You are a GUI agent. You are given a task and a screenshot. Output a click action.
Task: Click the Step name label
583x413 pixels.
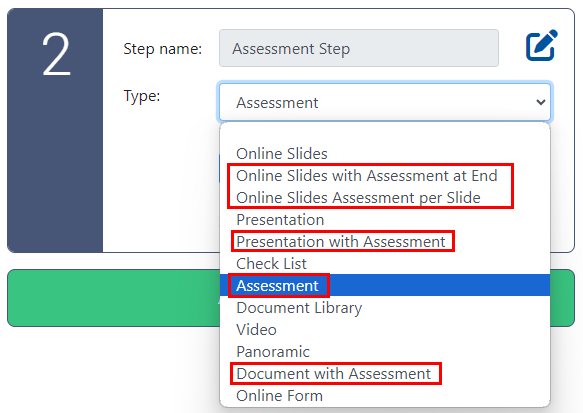(162, 49)
